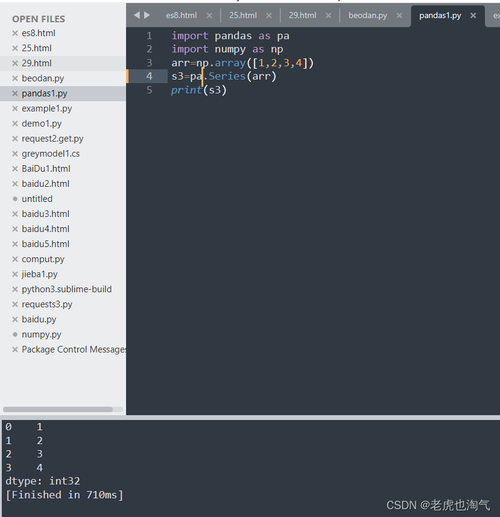This screenshot has height=517, width=500.
Task: Open example1.py from the open files
Action: click(47, 109)
